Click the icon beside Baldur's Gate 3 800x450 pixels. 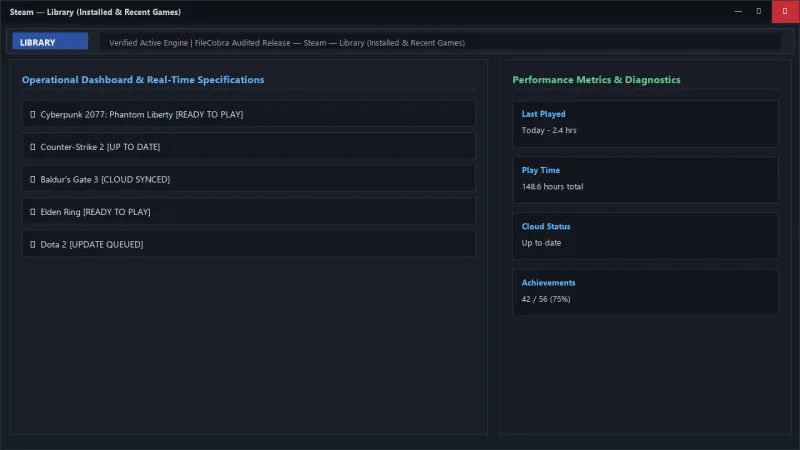pyautogui.click(x=33, y=180)
